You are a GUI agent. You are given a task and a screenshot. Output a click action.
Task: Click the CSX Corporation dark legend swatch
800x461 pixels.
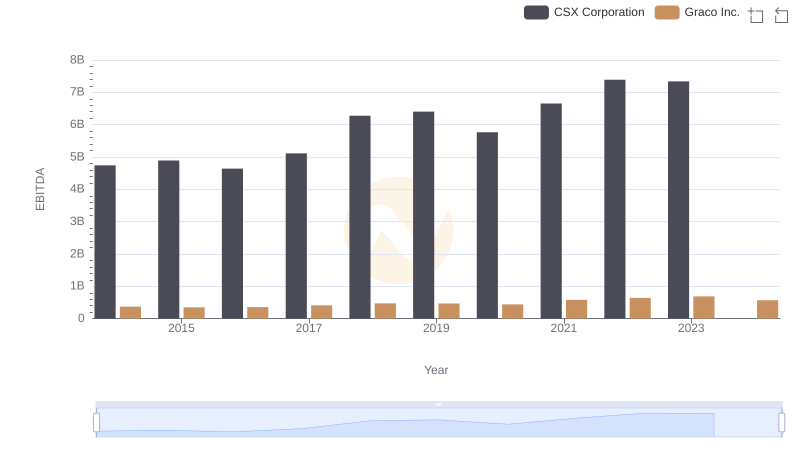536,12
